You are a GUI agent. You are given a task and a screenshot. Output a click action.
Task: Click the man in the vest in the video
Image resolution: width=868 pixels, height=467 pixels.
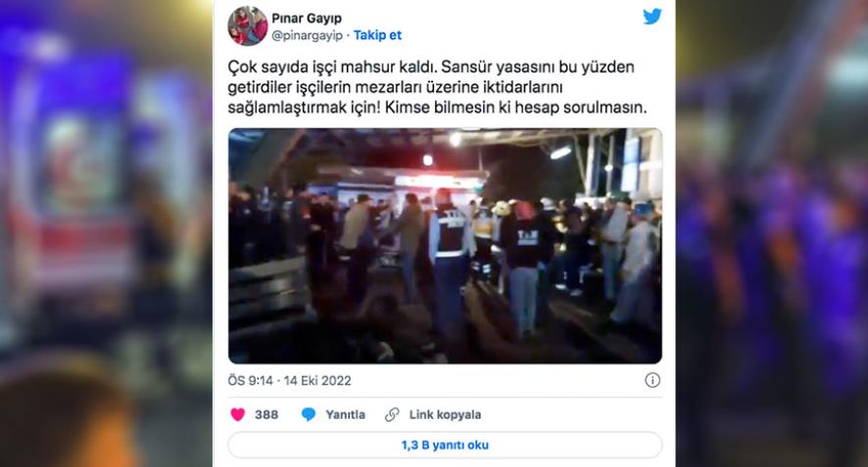tap(450, 260)
